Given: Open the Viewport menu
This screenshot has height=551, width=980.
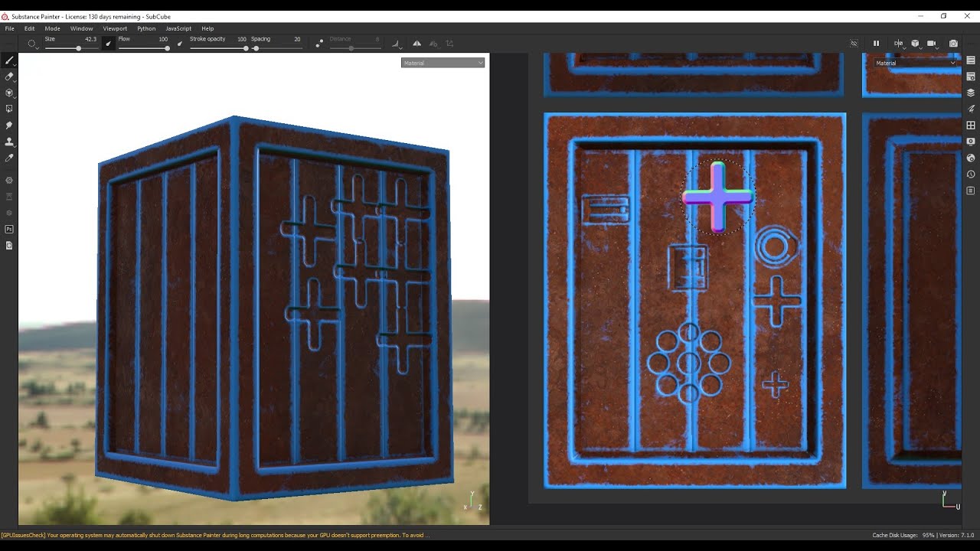Looking at the screenshot, I should tap(115, 28).
